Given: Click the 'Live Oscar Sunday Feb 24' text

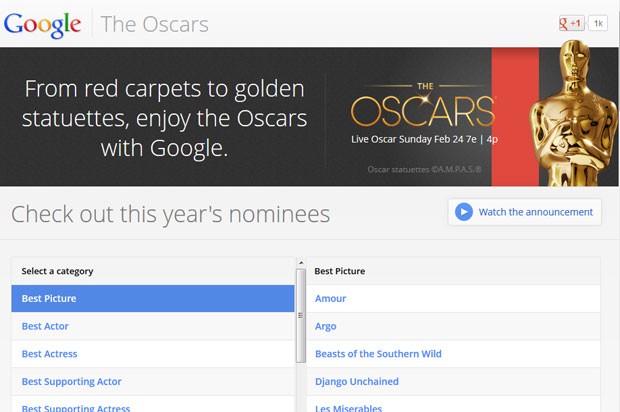Looking at the screenshot, I should pyautogui.click(x=424, y=139).
